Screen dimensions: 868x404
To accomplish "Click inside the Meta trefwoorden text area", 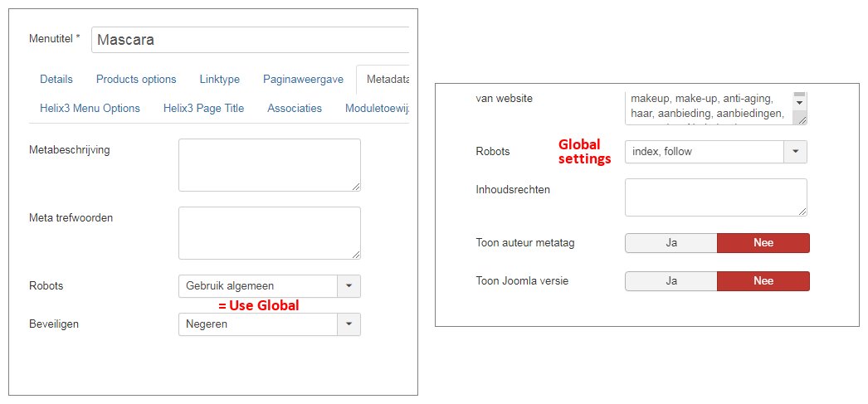I will 270,233.
